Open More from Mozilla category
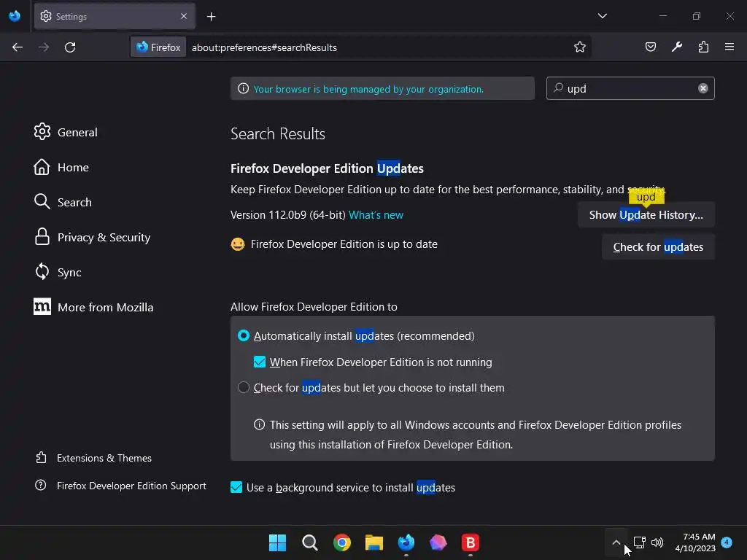This screenshot has width=747, height=560. click(94, 307)
